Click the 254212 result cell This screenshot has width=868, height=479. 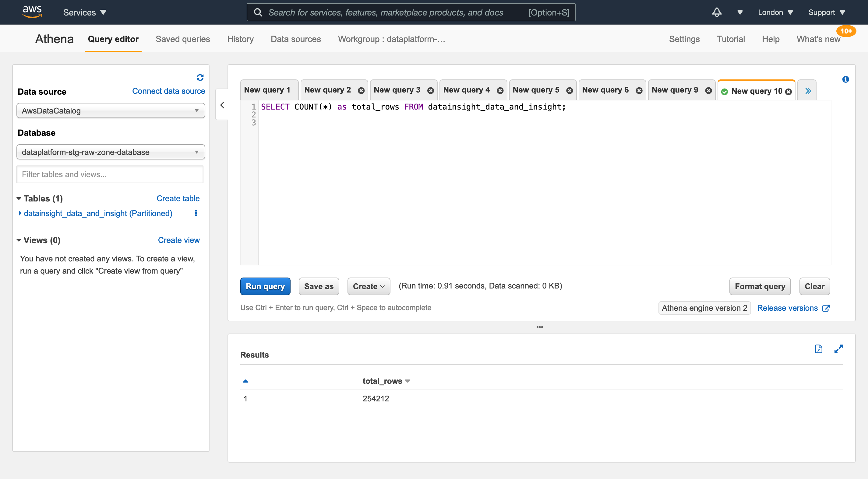[376, 399]
